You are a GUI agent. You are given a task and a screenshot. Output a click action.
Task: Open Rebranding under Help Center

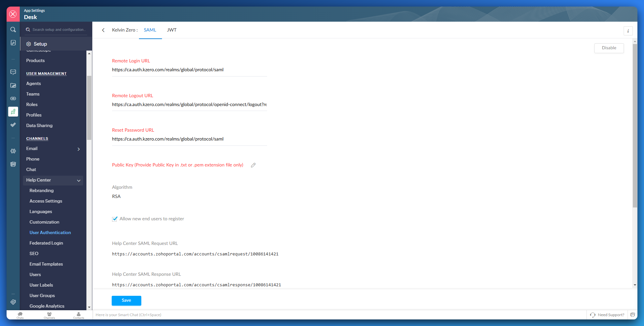[41, 190]
